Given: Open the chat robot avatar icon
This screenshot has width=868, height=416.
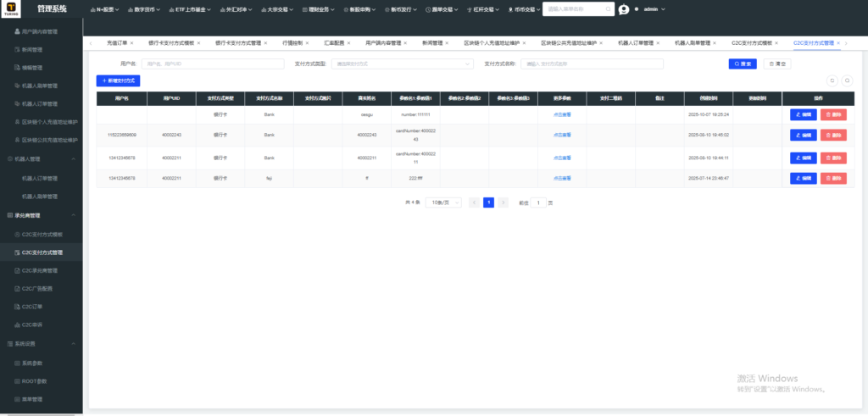Looking at the screenshot, I should 623,9.
